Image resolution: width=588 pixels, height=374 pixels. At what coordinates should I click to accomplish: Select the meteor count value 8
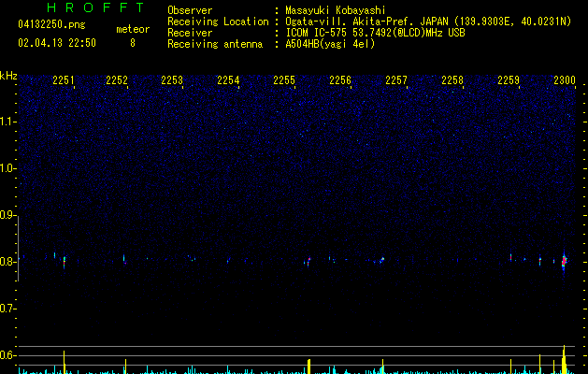tap(133, 43)
